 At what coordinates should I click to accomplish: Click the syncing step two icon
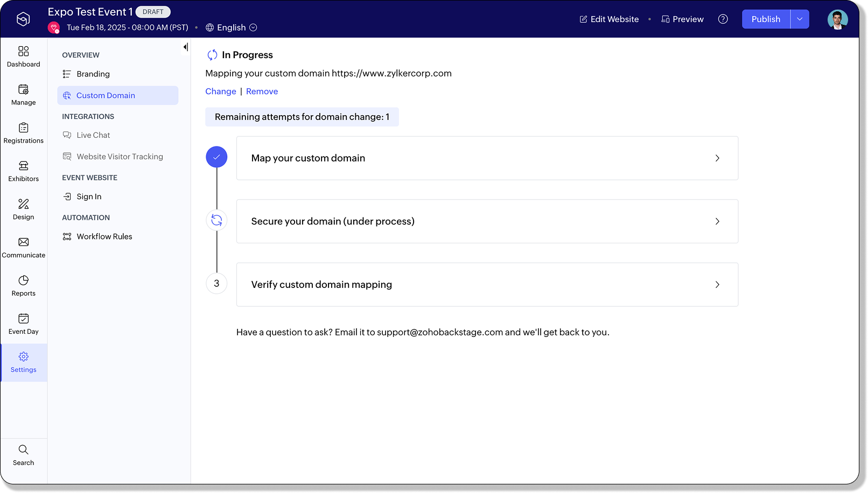[216, 220]
